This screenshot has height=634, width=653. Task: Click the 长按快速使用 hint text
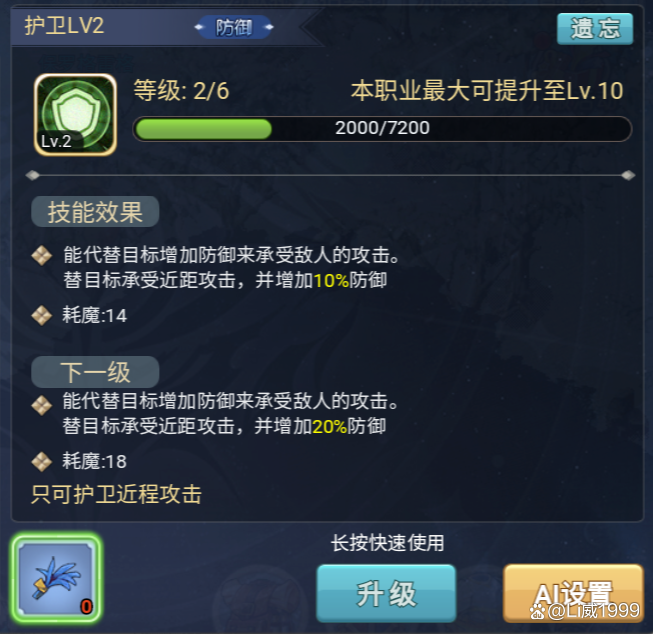point(387,543)
